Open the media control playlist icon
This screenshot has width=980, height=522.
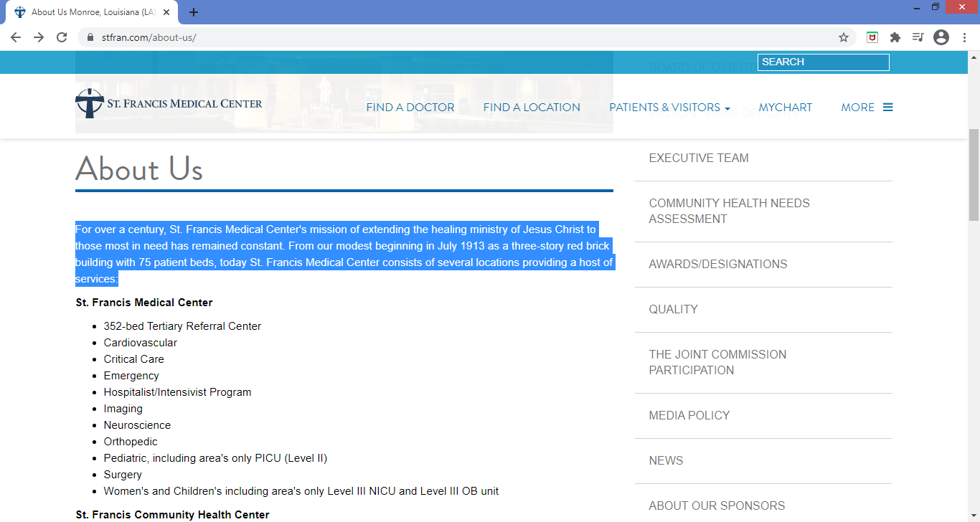click(x=918, y=37)
